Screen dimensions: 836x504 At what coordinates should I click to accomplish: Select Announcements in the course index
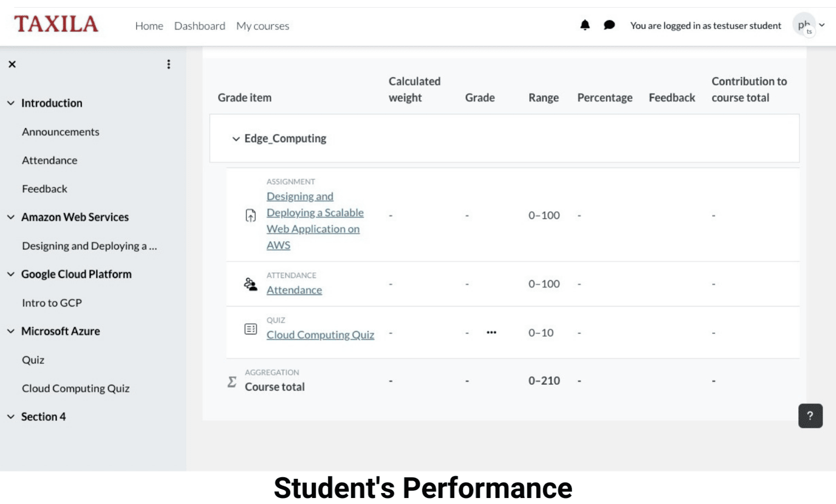[x=61, y=132]
